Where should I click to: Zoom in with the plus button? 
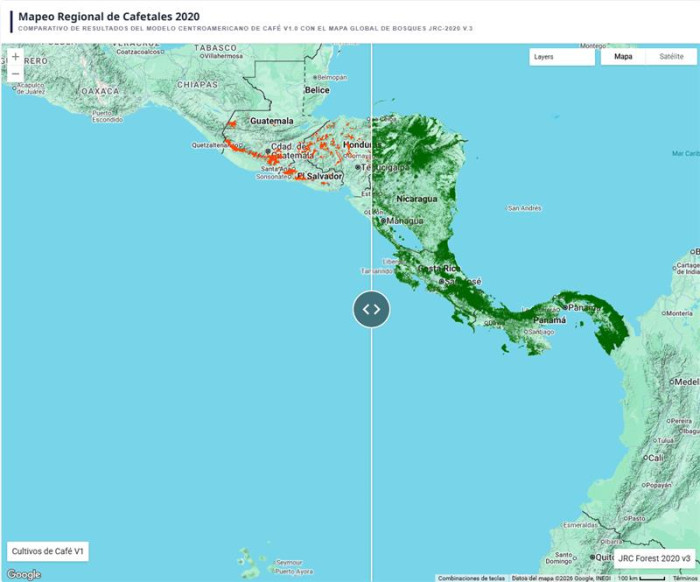coord(15,57)
